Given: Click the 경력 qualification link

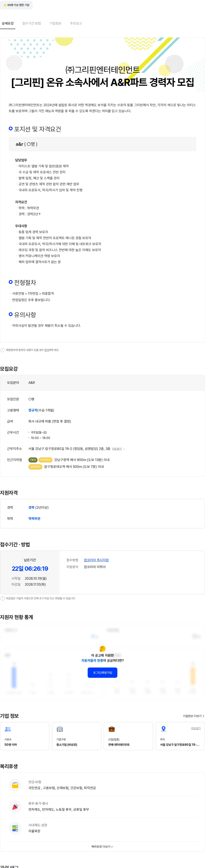Looking at the screenshot, I should [x=31, y=507].
